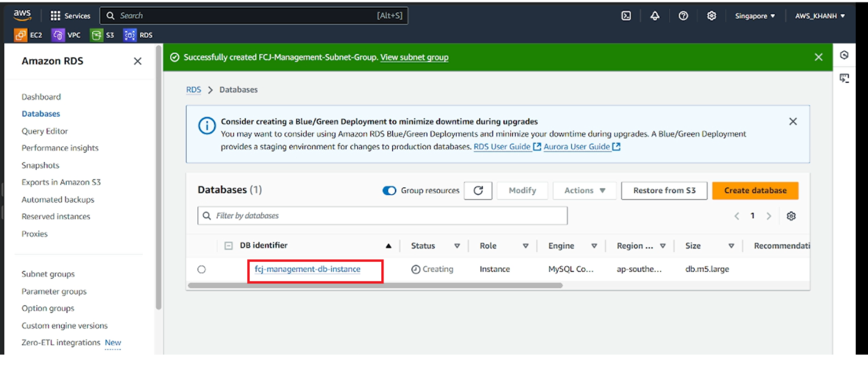
Task: Select the fcj-management-db-instance radio button
Action: click(201, 269)
